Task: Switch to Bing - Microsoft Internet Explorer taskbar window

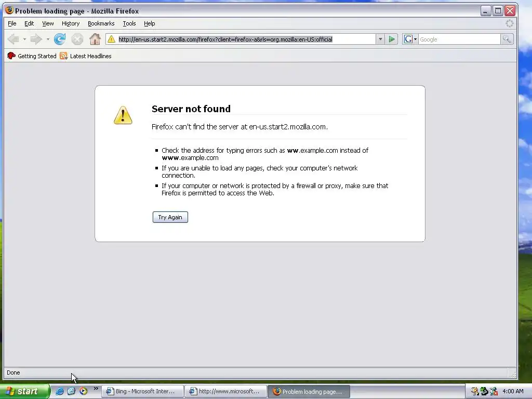Action: tap(142, 391)
